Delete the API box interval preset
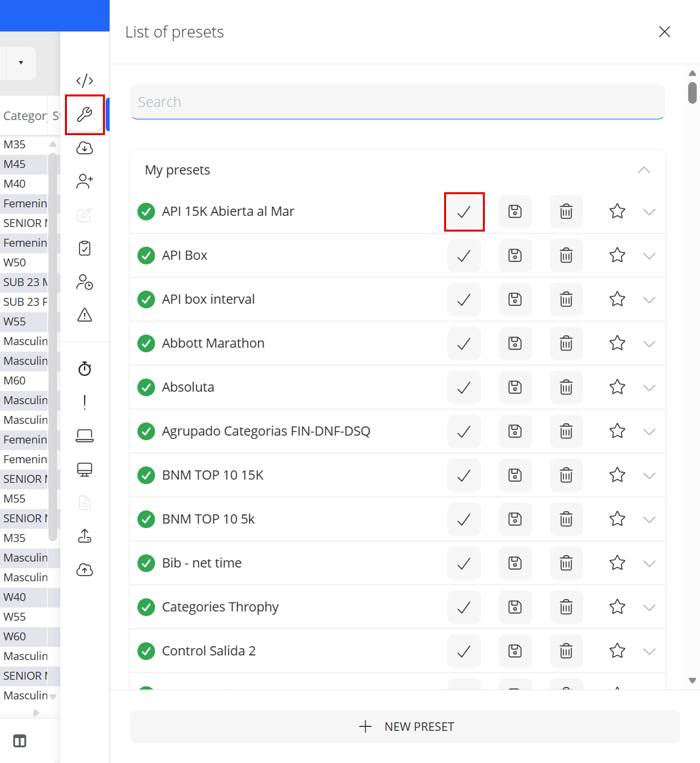Viewport: 700px width, 763px height. tap(566, 299)
